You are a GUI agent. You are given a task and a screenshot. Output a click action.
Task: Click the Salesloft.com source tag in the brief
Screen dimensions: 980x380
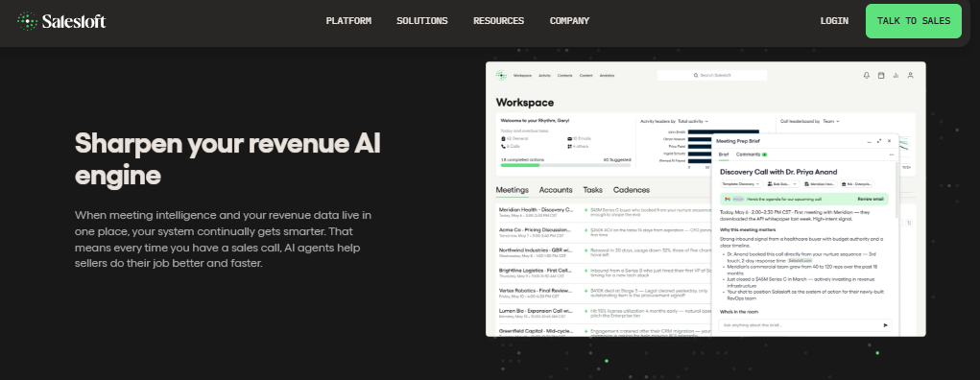point(800,261)
